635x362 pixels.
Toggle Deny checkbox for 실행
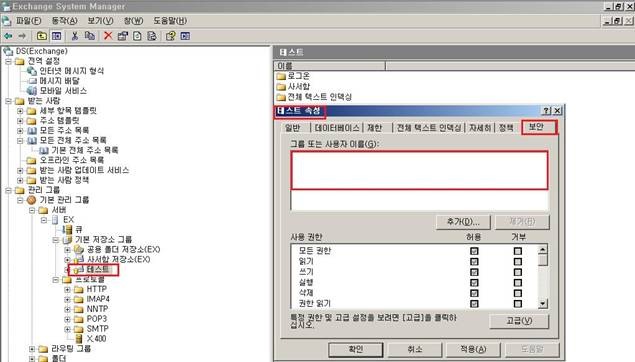pos(518,283)
